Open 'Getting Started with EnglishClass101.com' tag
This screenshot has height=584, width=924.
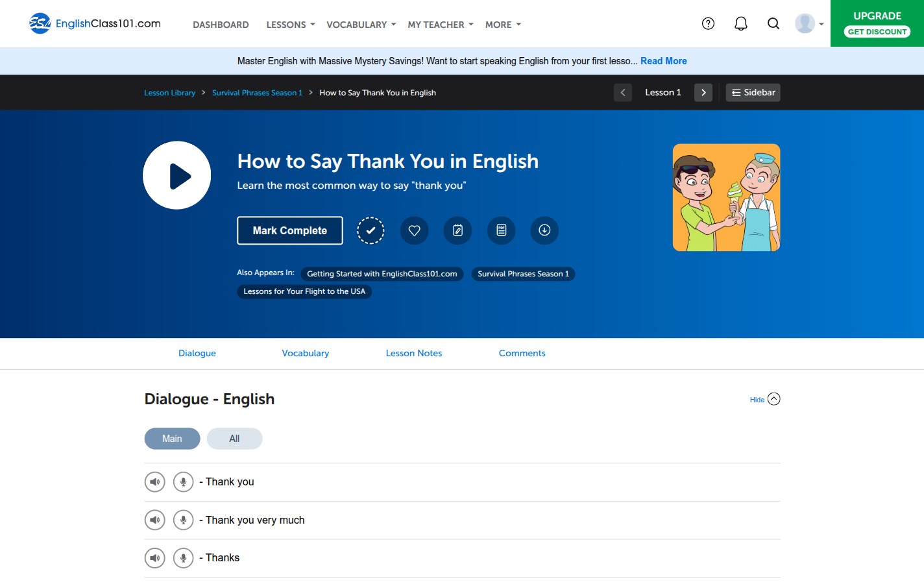tap(382, 274)
